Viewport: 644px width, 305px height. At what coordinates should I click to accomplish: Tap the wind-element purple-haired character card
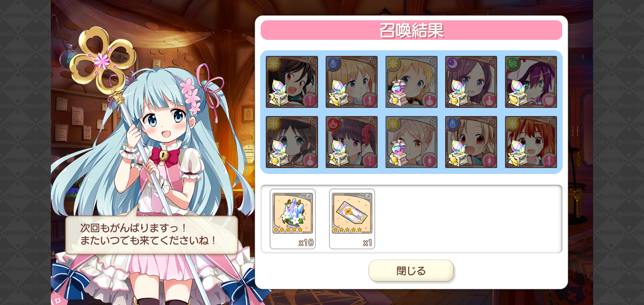[x=531, y=82]
